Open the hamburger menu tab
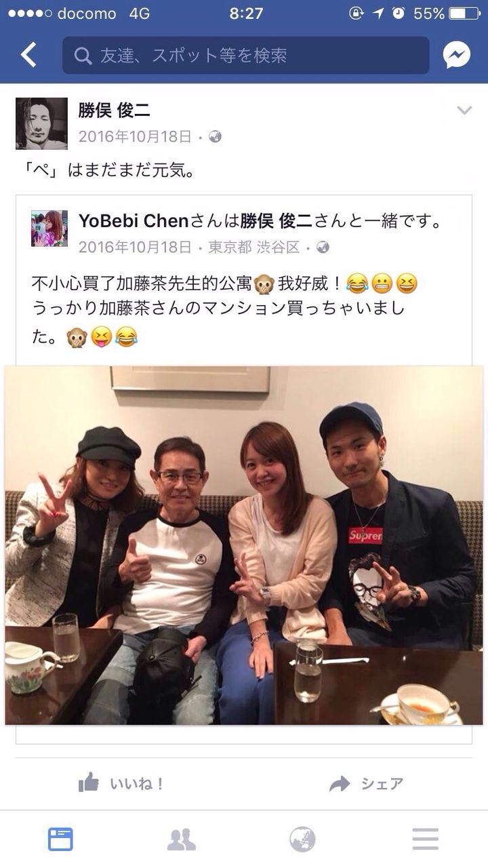Image resolution: width=488 pixels, height=868 pixels. click(x=425, y=840)
